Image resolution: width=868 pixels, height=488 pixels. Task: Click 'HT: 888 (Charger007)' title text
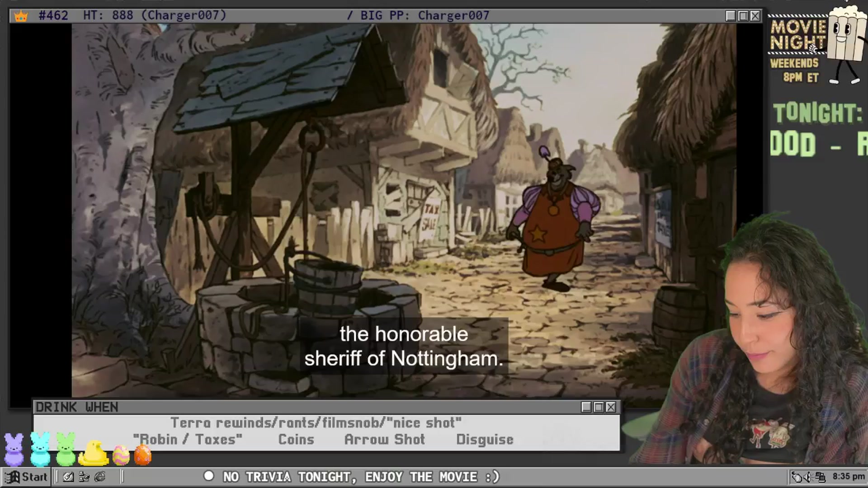155,15
